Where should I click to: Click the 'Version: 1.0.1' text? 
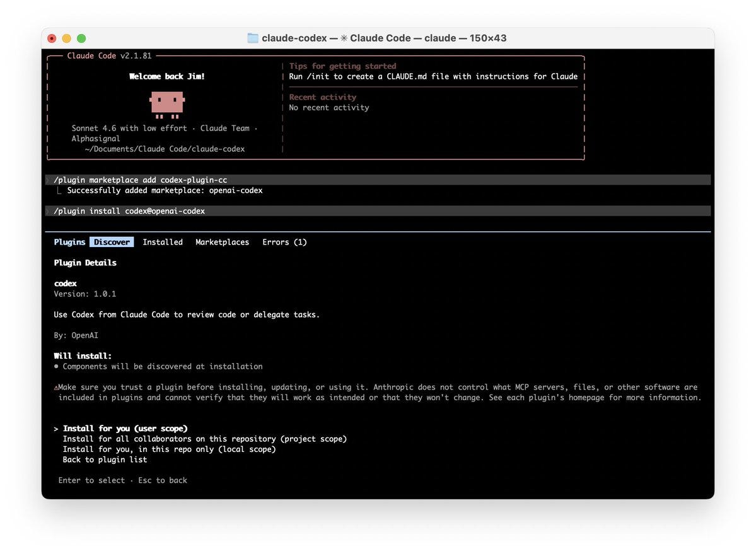[x=85, y=294]
